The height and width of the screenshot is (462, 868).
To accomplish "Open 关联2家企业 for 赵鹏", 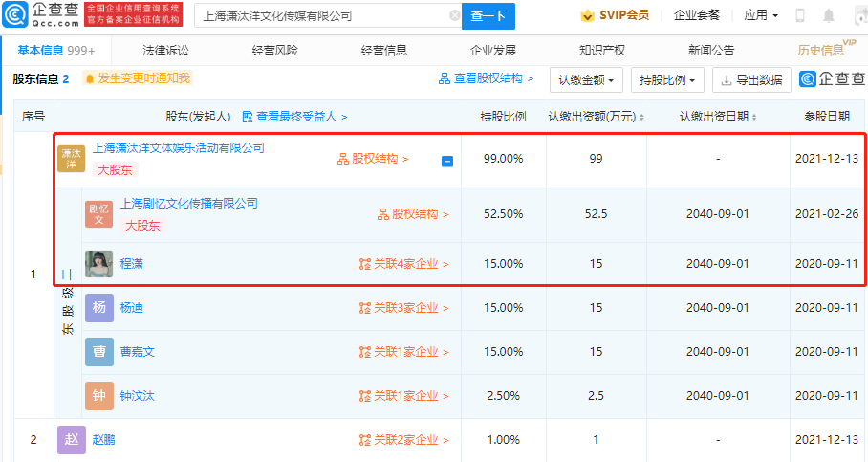I will pyautogui.click(x=403, y=440).
